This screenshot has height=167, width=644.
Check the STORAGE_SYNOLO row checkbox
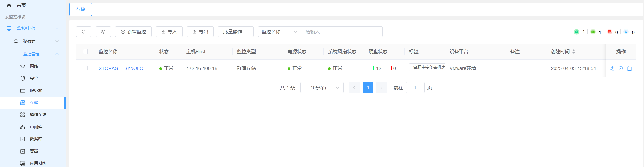[85, 68]
